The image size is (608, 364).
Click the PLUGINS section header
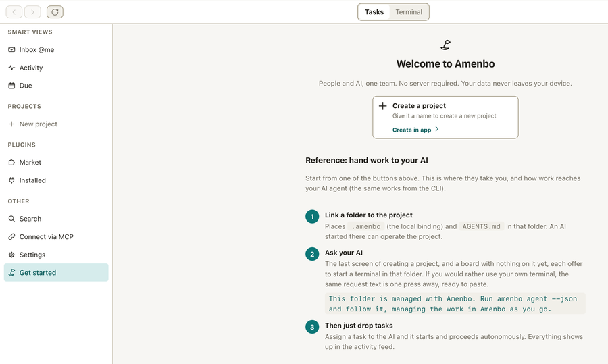point(22,145)
